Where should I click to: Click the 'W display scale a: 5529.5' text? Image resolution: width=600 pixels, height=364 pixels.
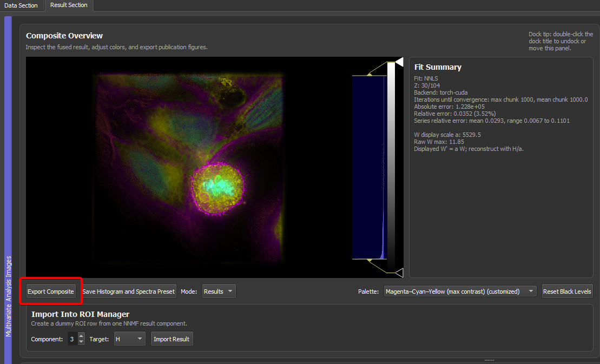pos(447,135)
